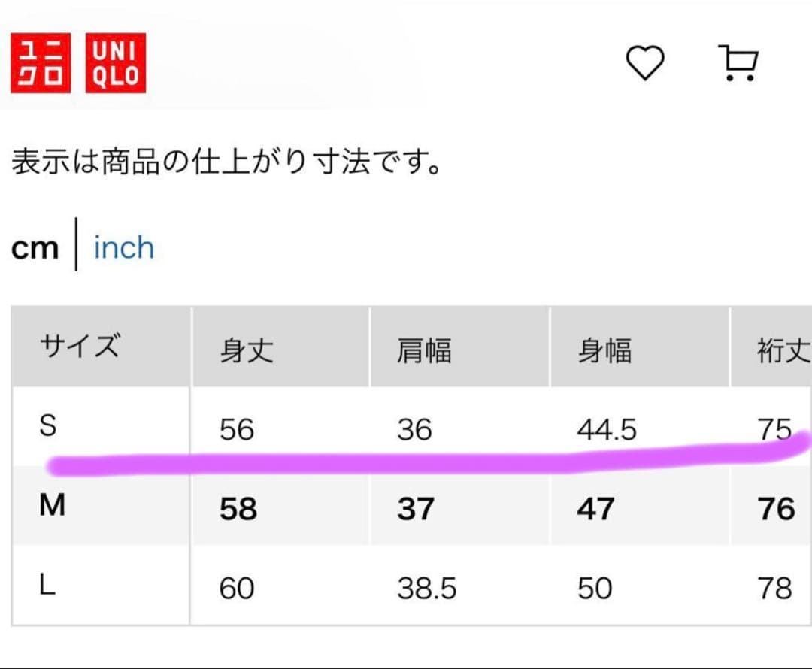Click the 38.5 shoulder width value
812x669 pixels.
click(x=427, y=589)
